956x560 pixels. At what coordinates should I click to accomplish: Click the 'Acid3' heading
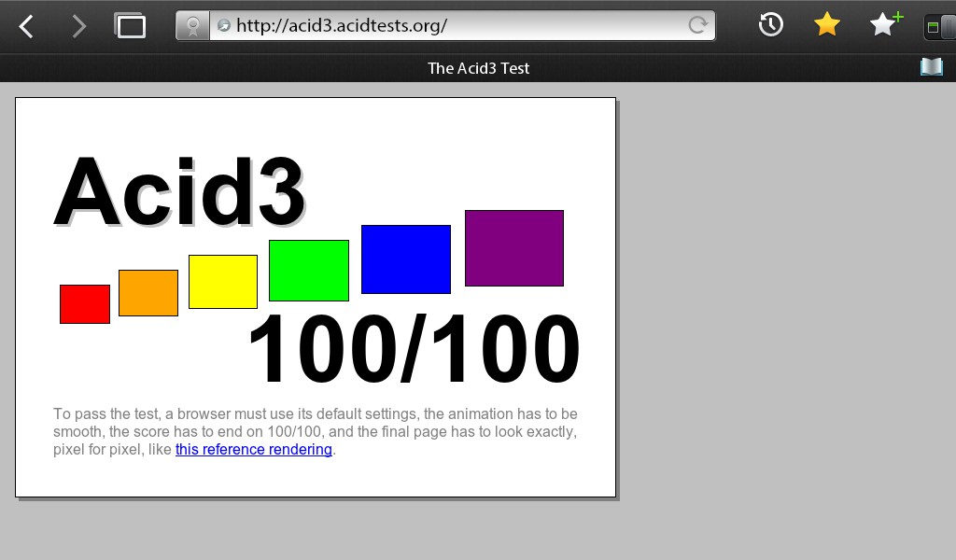click(x=179, y=192)
